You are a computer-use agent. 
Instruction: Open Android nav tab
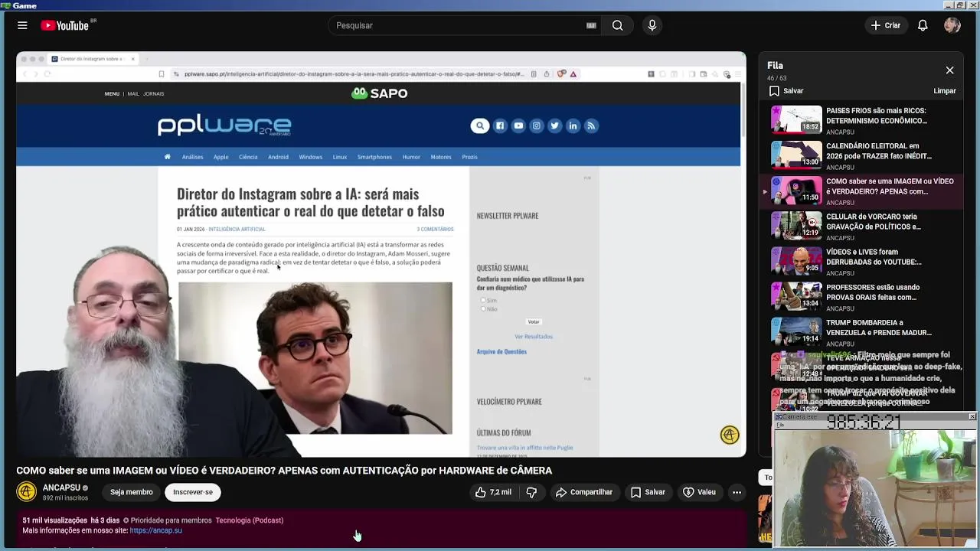(278, 157)
